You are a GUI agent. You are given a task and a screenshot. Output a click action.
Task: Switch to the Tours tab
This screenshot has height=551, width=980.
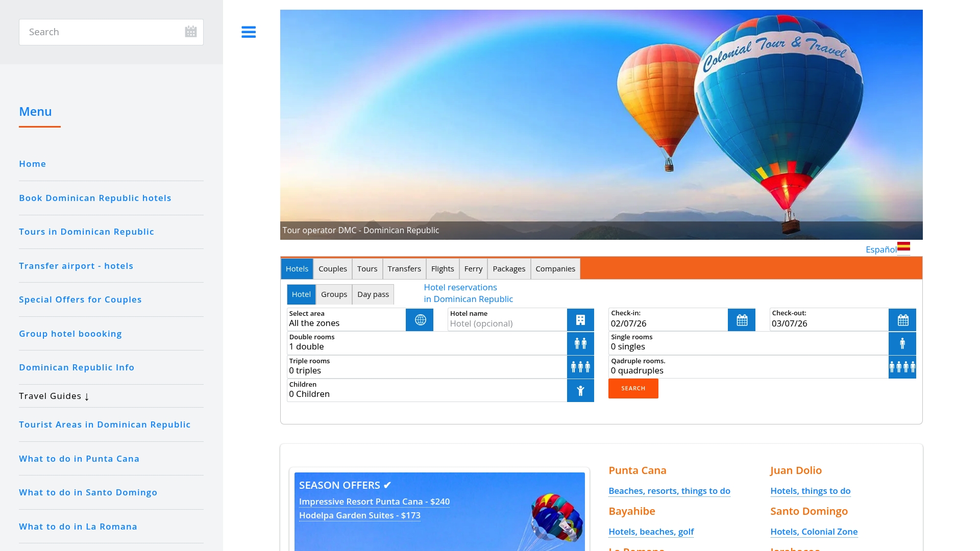pos(367,269)
